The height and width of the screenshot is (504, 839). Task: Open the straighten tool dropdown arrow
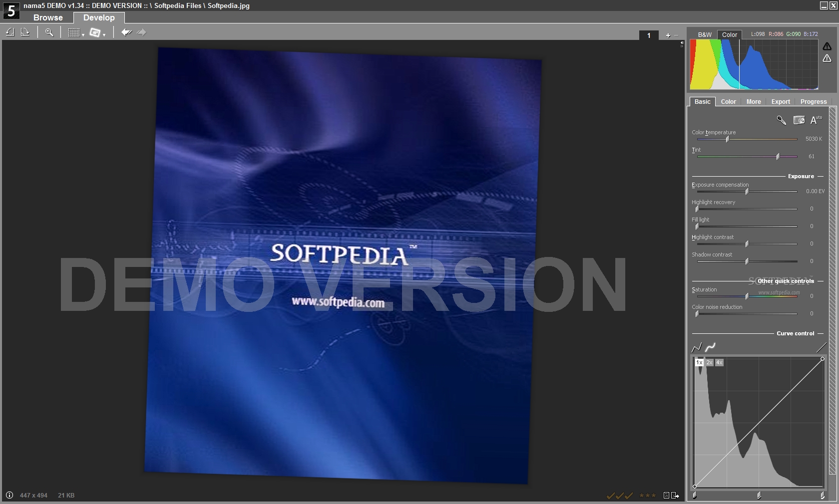coord(104,35)
